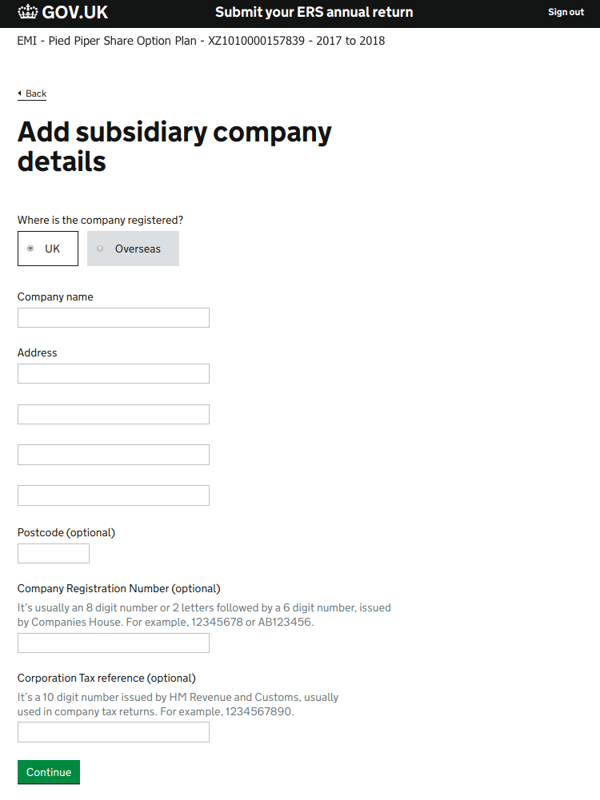Click the GOV.UK crown logo icon
Screen dimensions: 600x800
coord(28,12)
